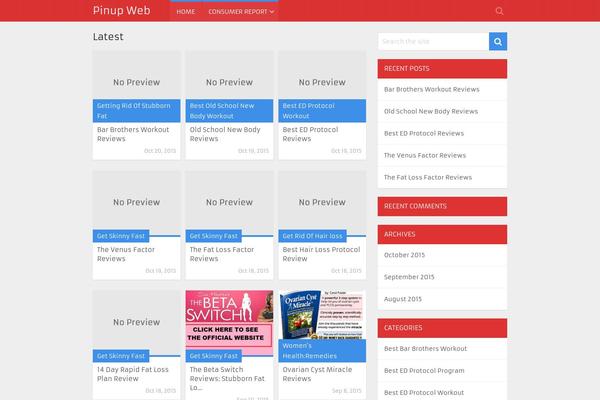This screenshot has height=400, width=600.
Task: Click the Ovarian Cyst Miracle thumbnail image
Action: coord(322,315)
